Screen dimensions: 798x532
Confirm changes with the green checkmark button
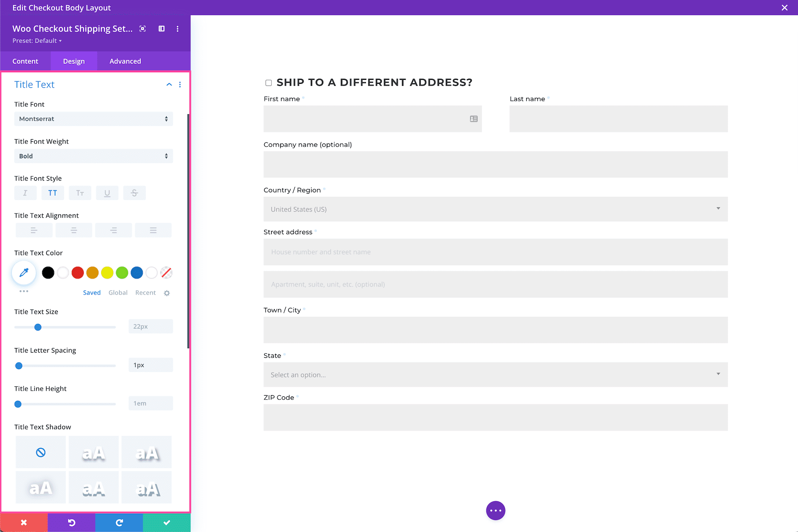[x=167, y=522]
